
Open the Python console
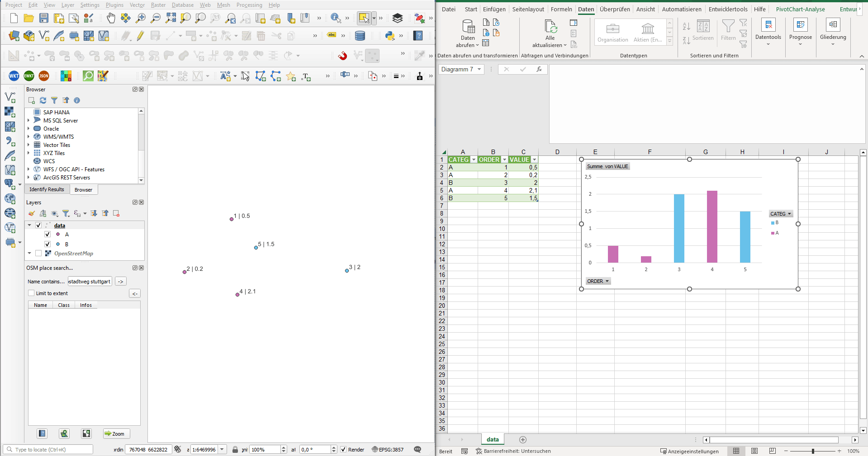[x=389, y=36]
